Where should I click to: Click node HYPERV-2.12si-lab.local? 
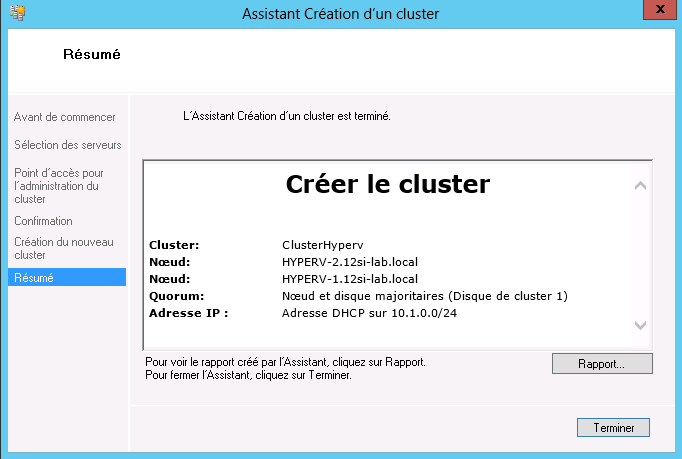[350, 262]
